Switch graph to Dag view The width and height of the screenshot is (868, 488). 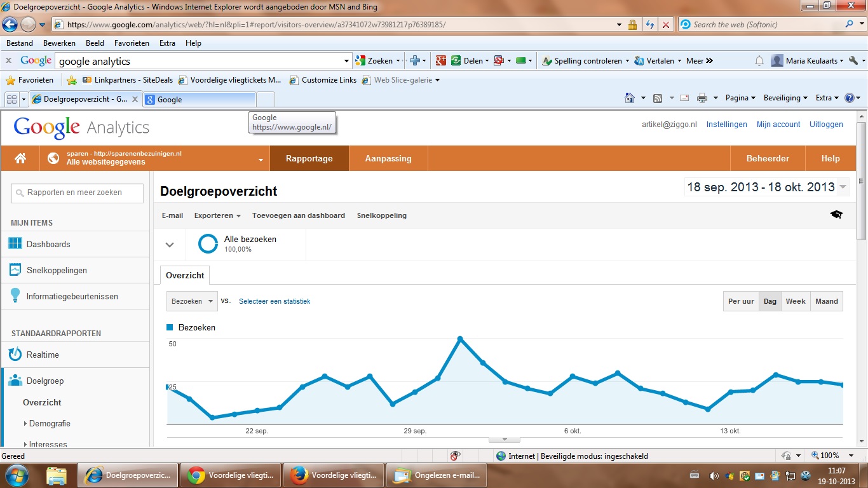770,301
